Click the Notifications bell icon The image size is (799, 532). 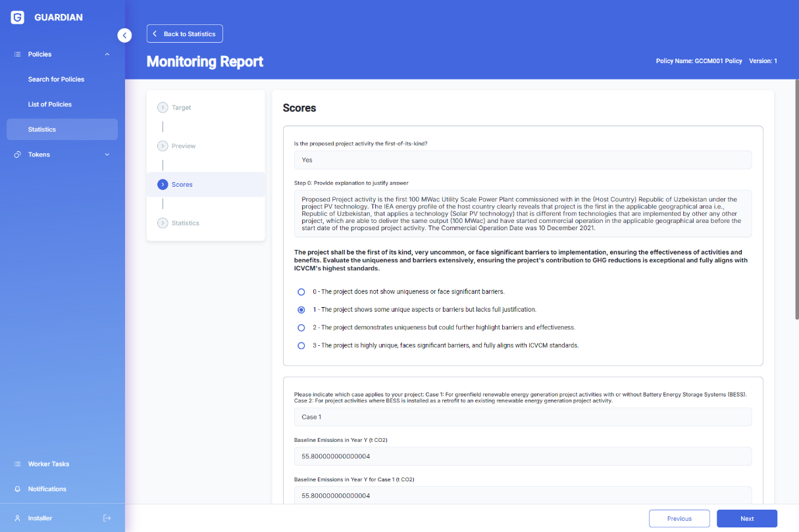click(18, 489)
